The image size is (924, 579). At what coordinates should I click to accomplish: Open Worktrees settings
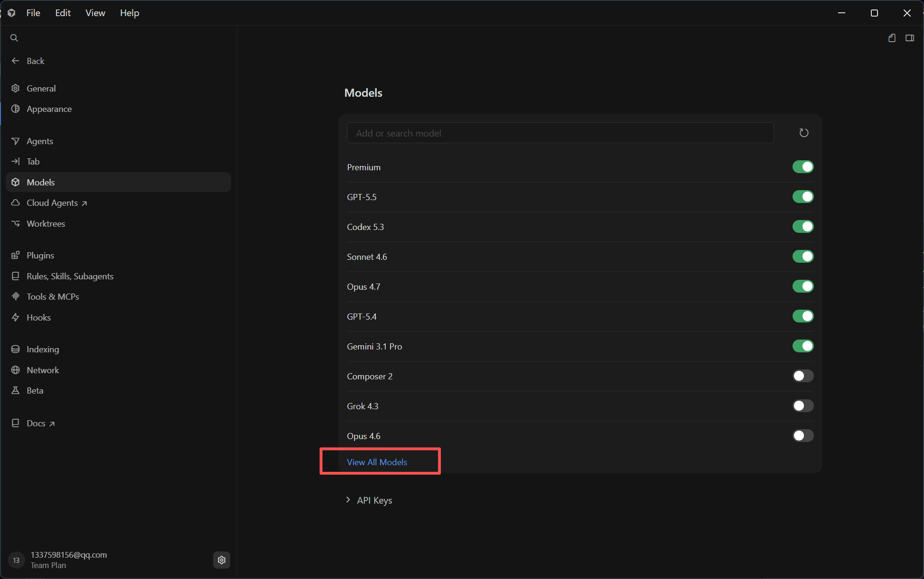(x=118, y=223)
